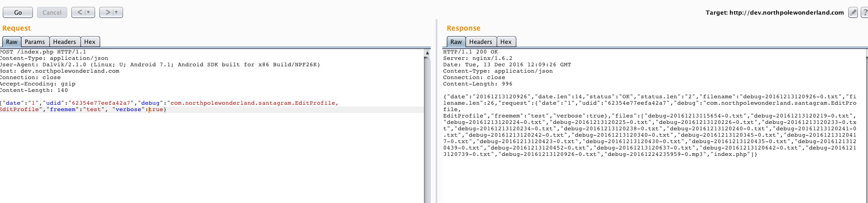The width and height of the screenshot is (868, 203).
Task: Select the Request Raw tab
Action: [11, 42]
